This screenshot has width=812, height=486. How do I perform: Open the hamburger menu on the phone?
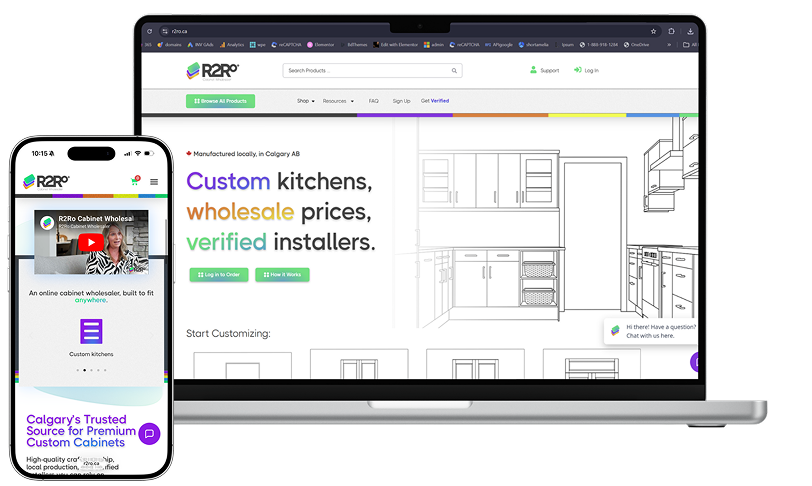154,182
